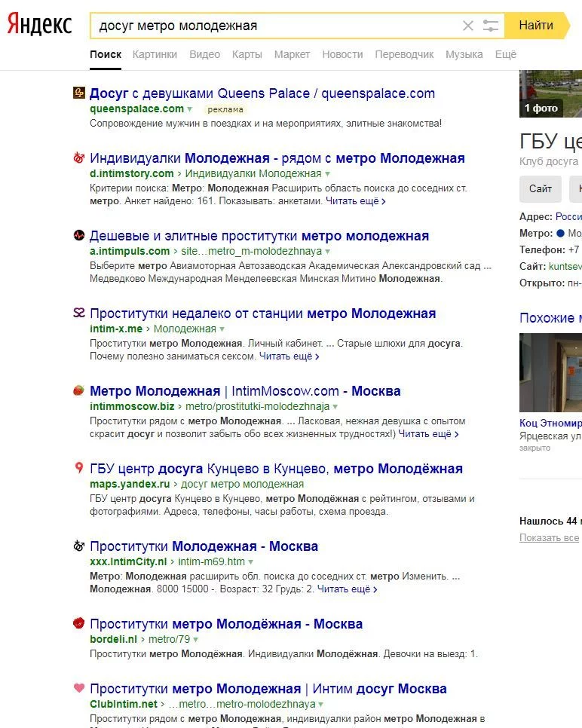Expand the Ещё menu tab
The width and height of the screenshot is (582, 728).
pyautogui.click(x=505, y=54)
